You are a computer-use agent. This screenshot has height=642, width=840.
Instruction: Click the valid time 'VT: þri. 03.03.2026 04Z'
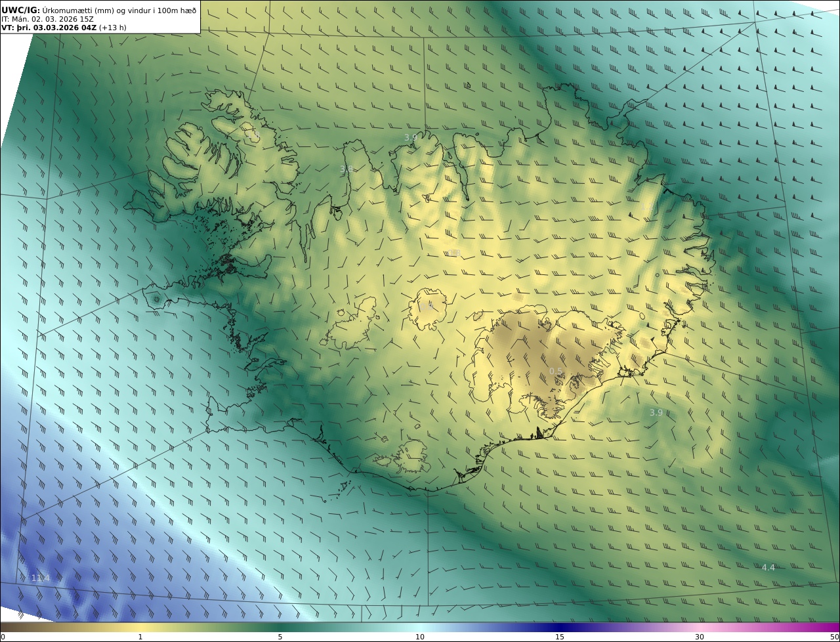click(49, 28)
